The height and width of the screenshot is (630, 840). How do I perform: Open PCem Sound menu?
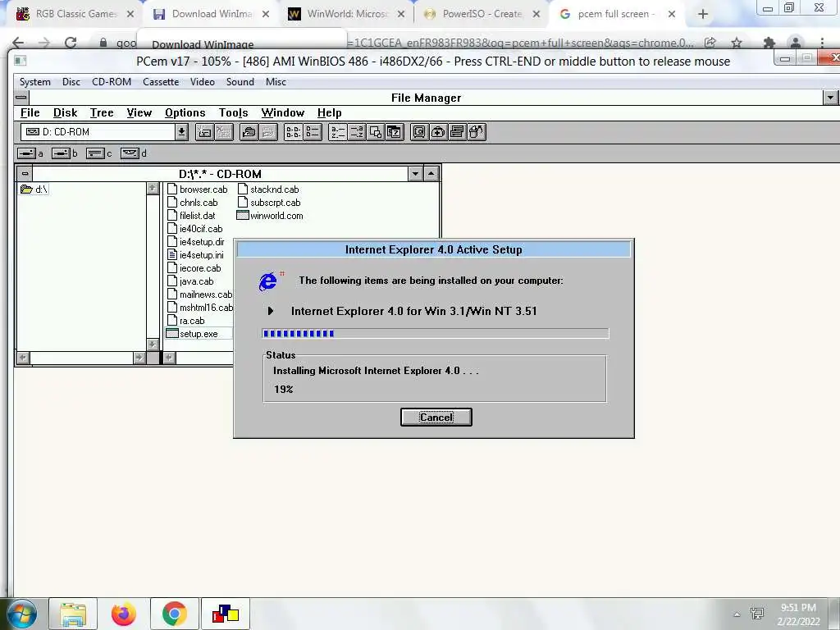tap(240, 82)
